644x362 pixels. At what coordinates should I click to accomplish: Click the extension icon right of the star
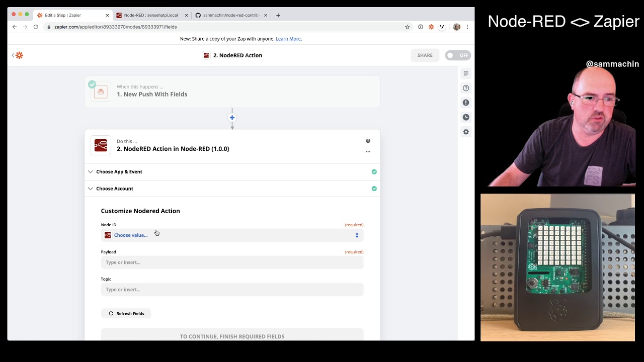421,27
